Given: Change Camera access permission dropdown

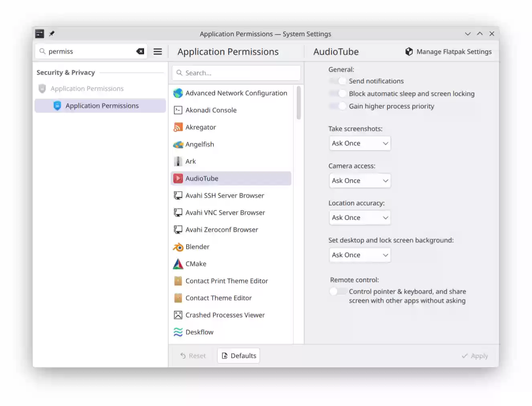Looking at the screenshot, I should 359,180.
